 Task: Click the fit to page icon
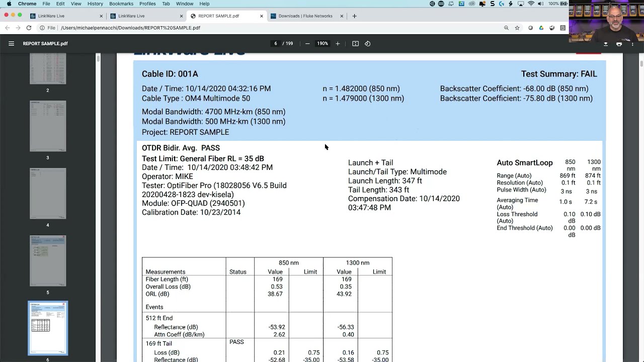(355, 44)
